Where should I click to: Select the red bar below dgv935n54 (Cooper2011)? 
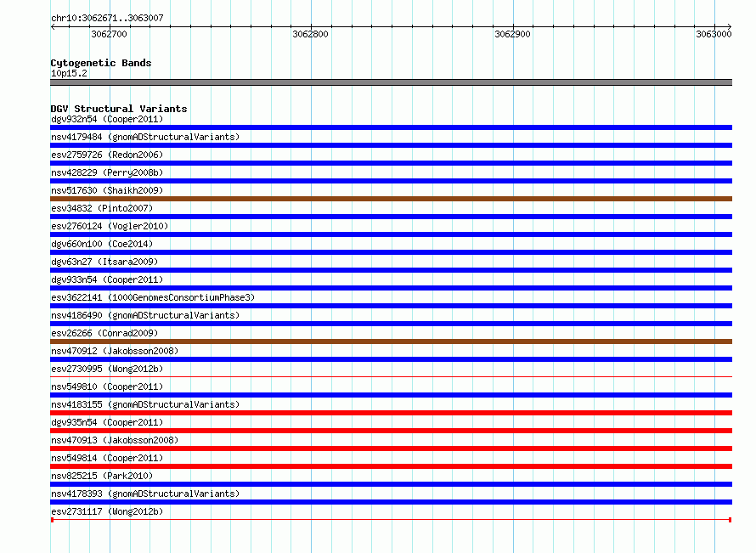click(x=391, y=431)
